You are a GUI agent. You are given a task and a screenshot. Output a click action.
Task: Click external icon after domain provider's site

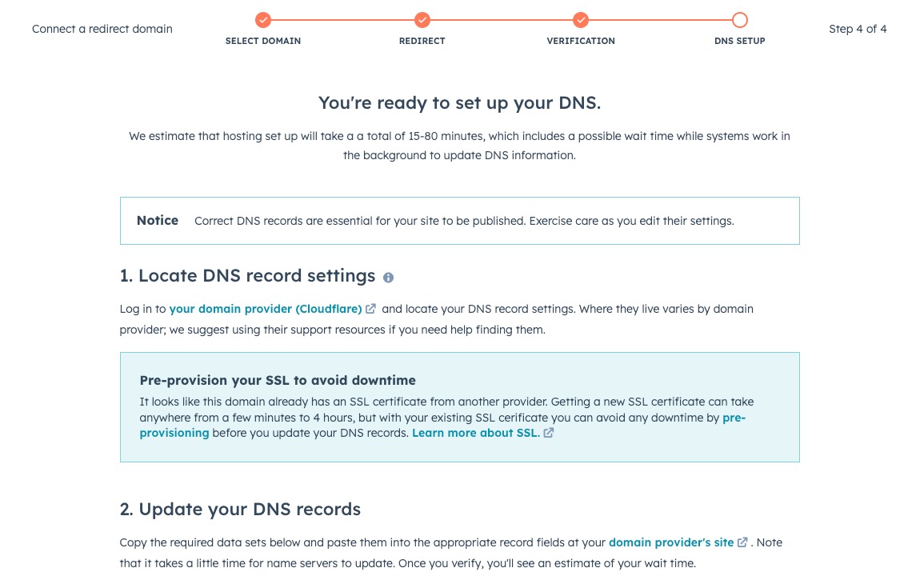(743, 542)
